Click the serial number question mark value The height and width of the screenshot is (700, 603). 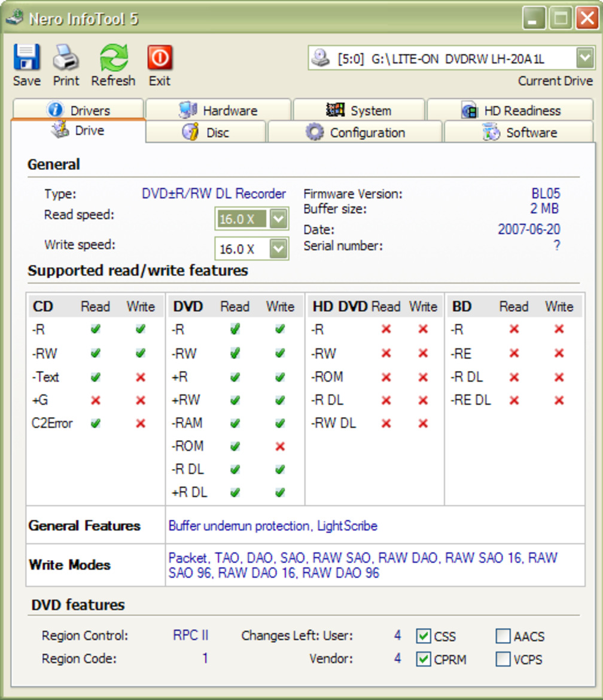click(x=556, y=245)
